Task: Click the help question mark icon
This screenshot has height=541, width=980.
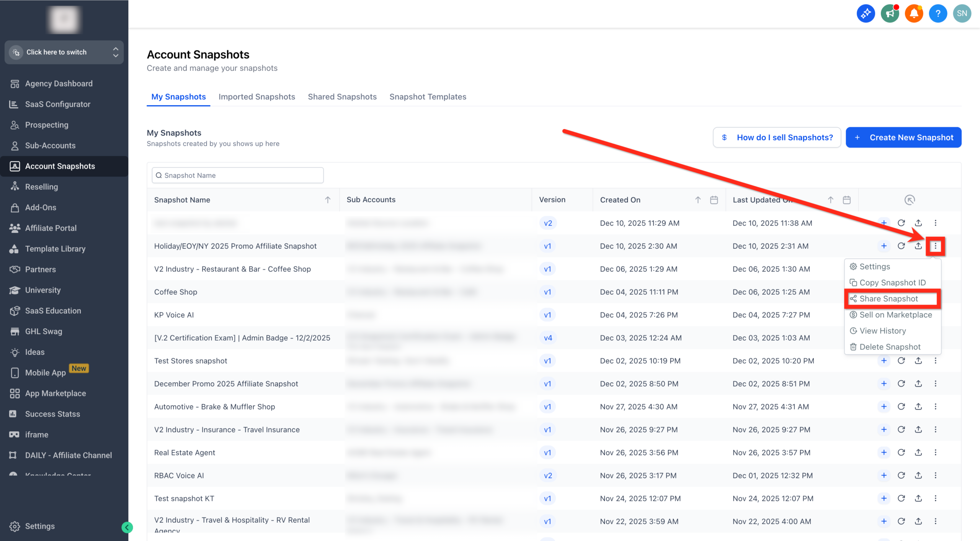Action: (938, 14)
